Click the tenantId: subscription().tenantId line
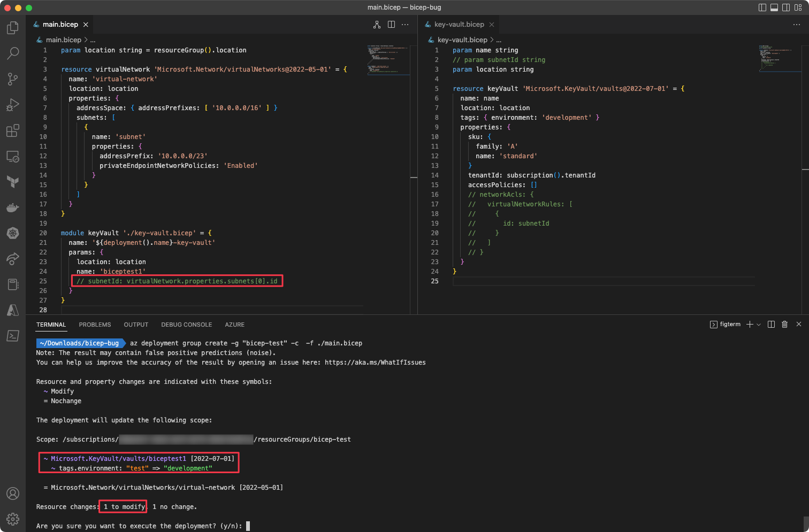Screen dimensions: 809x532 coord(532,175)
